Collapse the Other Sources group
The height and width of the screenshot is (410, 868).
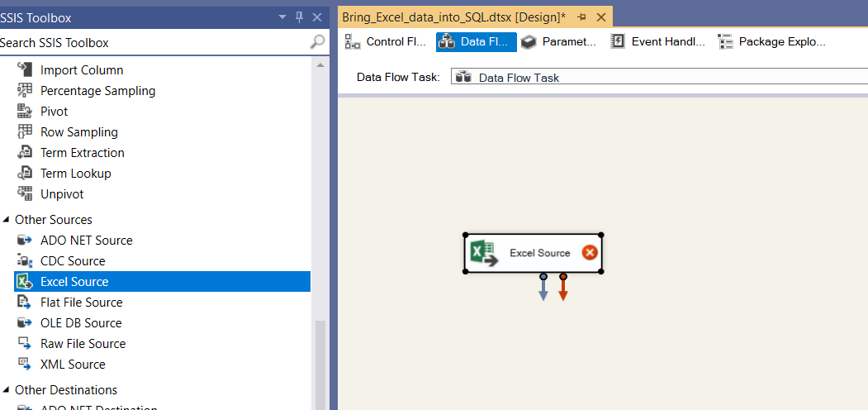pyautogui.click(x=7, y=220)
